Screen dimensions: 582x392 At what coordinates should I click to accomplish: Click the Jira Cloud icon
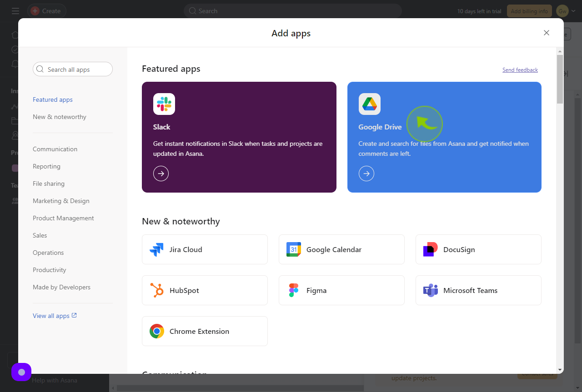coord(156,249)
